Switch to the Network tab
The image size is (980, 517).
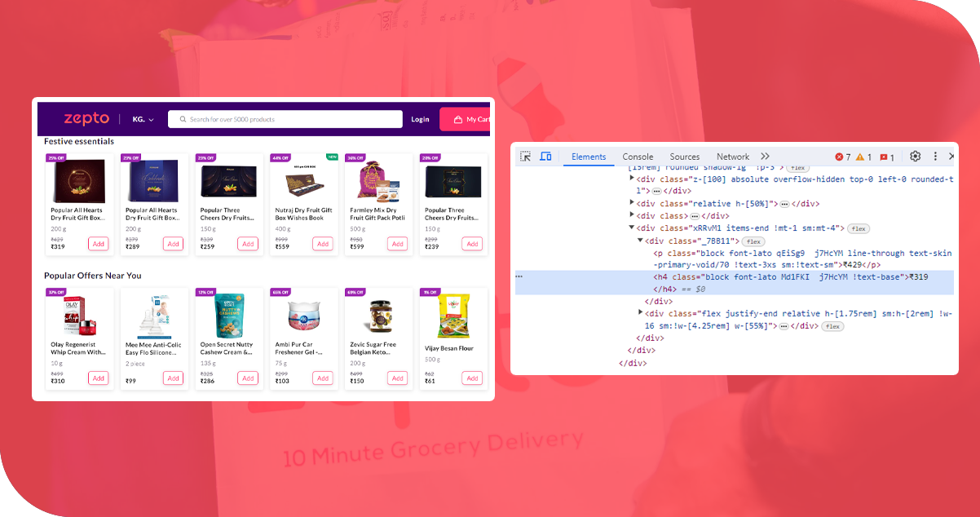732,157
